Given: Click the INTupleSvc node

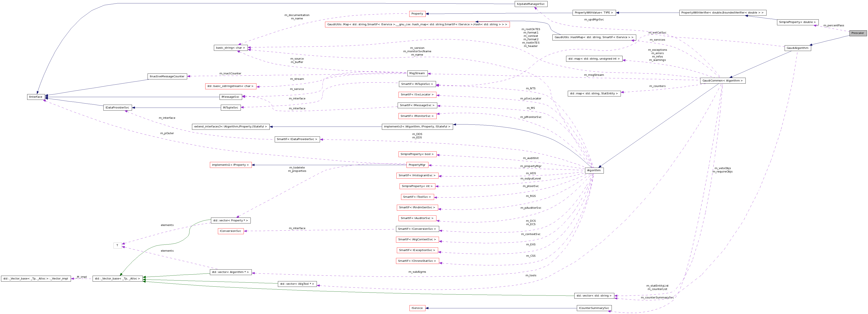Looking at the screenshot, I should (231, 107).
